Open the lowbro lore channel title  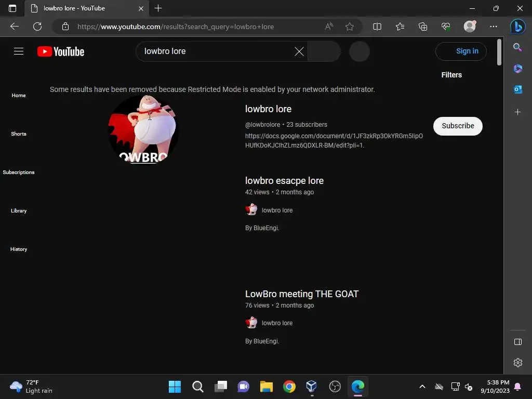[x=268, y=109]
